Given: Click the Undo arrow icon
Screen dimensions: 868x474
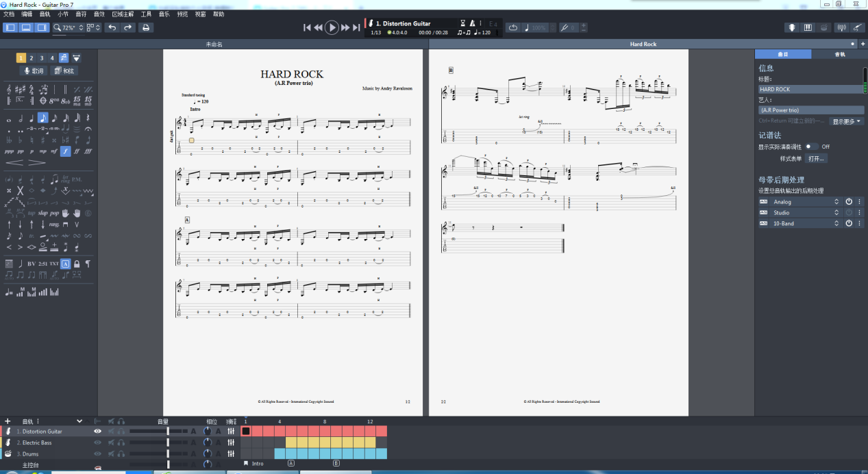Looking at the screenshot, I should 112,27.
